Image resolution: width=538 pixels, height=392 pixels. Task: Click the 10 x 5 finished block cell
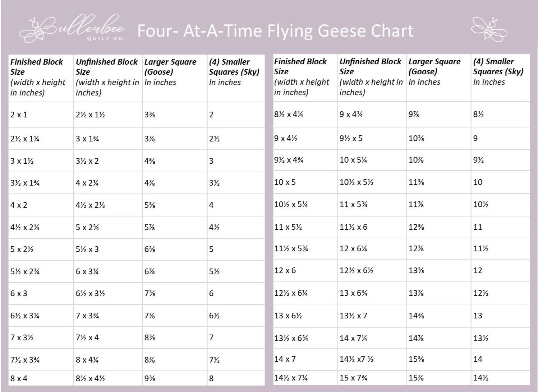point(305,182)
